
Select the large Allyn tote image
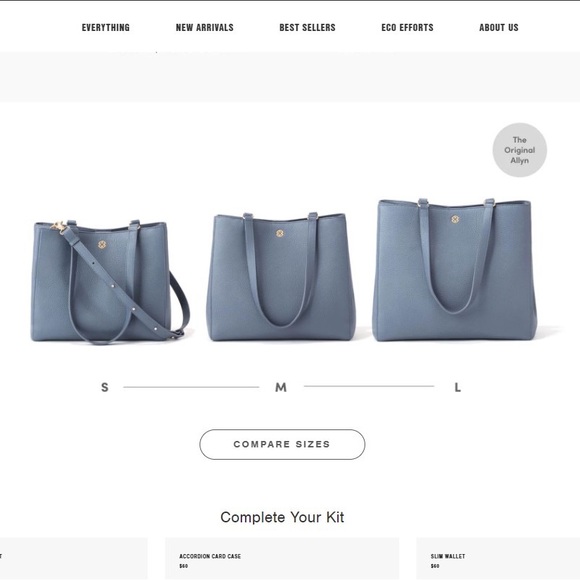454,270
